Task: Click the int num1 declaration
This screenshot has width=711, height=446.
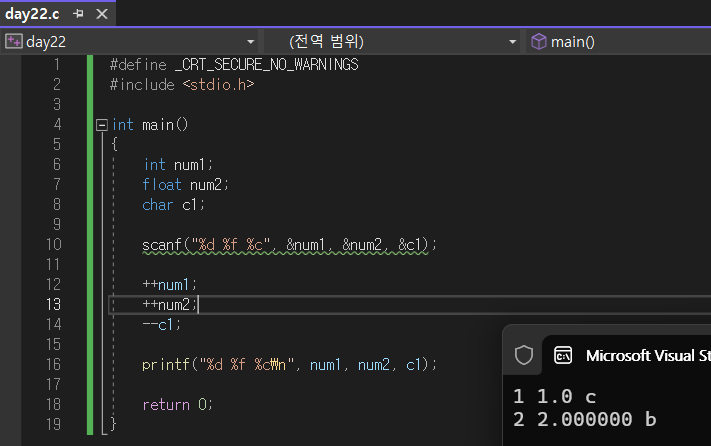Action: click(x=178, y=165)
